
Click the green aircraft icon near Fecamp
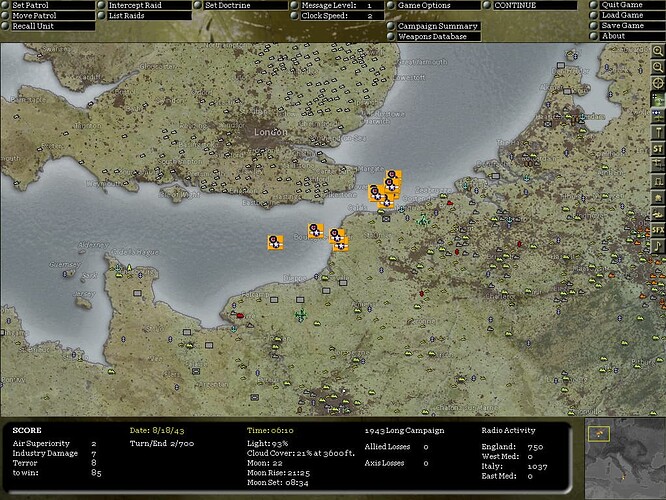point(301,315)
